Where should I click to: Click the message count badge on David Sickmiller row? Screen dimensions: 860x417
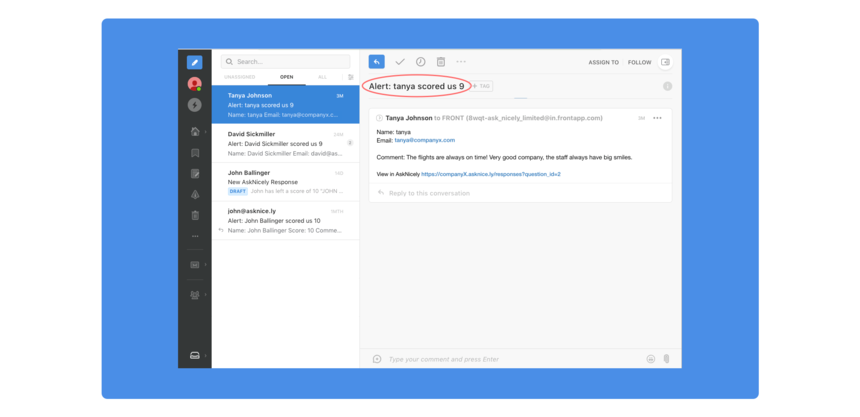click(x=350, y=143)
